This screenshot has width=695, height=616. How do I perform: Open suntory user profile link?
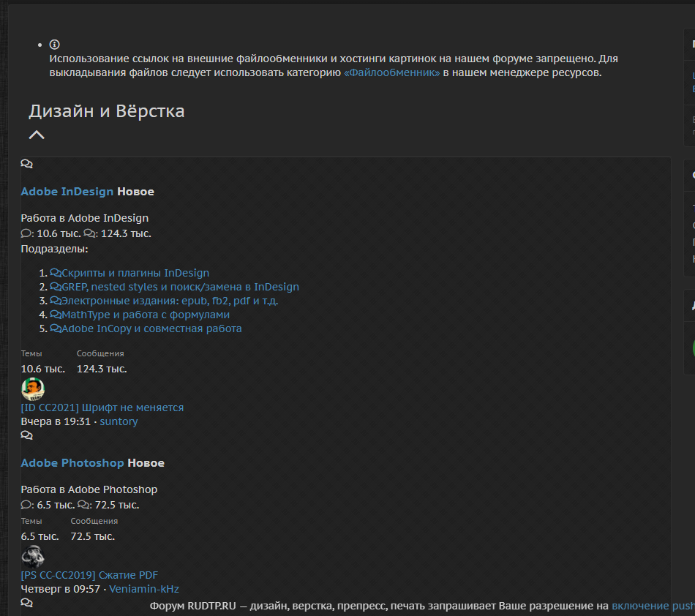coord(119,421)
